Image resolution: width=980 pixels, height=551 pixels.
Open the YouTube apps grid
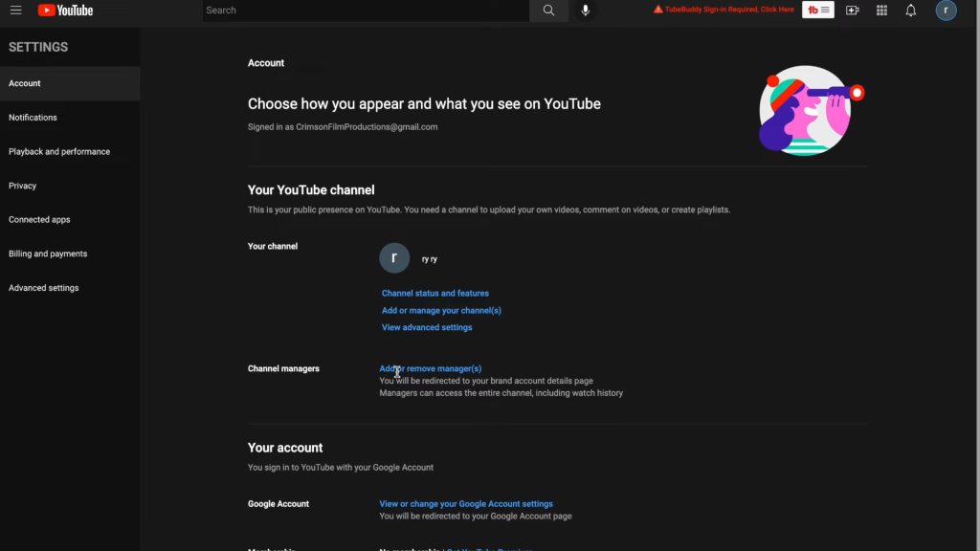click(881, 11)
